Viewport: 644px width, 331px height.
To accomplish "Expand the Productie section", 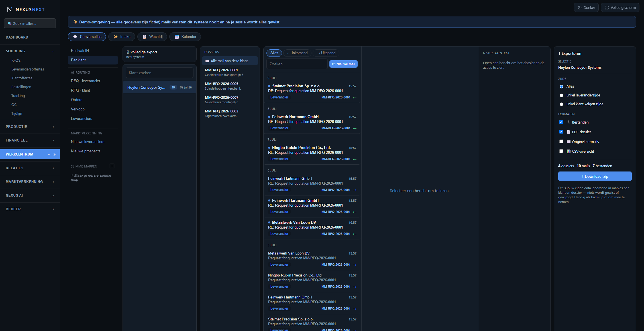I will [x=30, y=127].
